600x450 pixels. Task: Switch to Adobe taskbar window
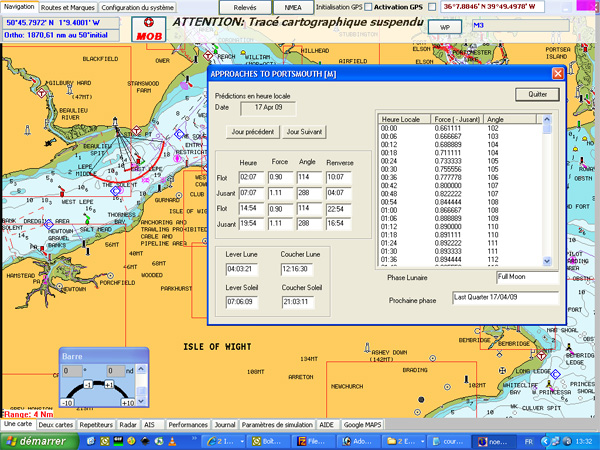pos(359,442)
